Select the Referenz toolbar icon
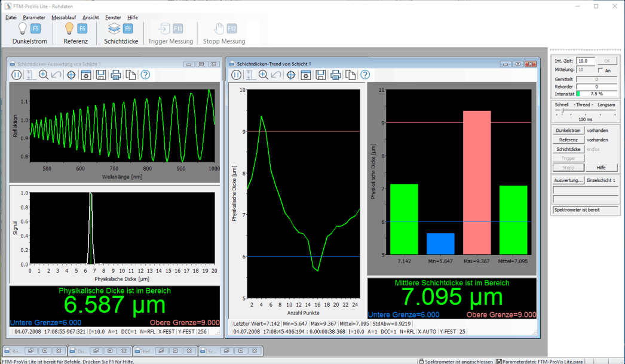This screenshot has width=625, height=364. 69,29
